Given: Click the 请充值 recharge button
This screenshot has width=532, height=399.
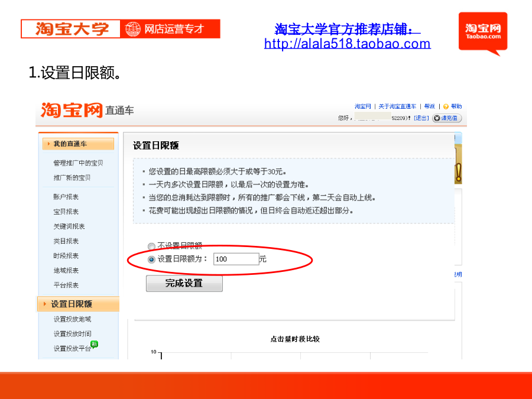Looking at the screenshot, I should tap(446, 118).
